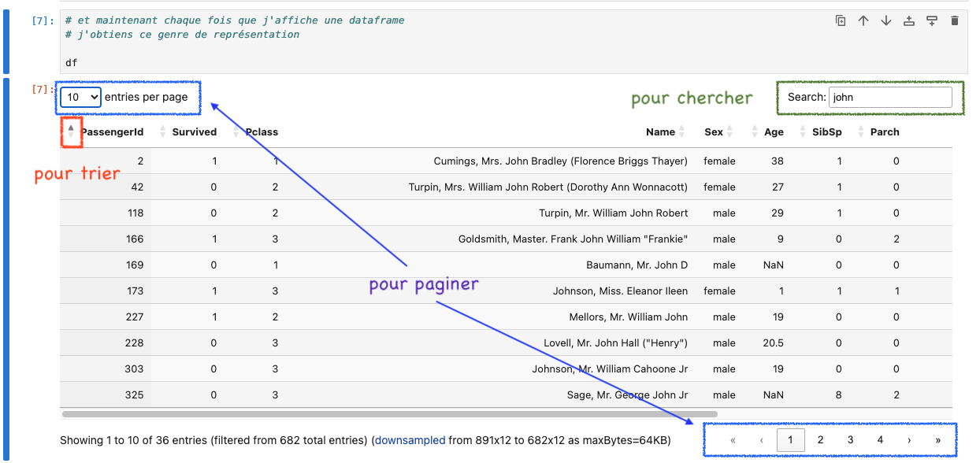
Task: Sort rows by the Sex column
Action: [x=714, y=132]
